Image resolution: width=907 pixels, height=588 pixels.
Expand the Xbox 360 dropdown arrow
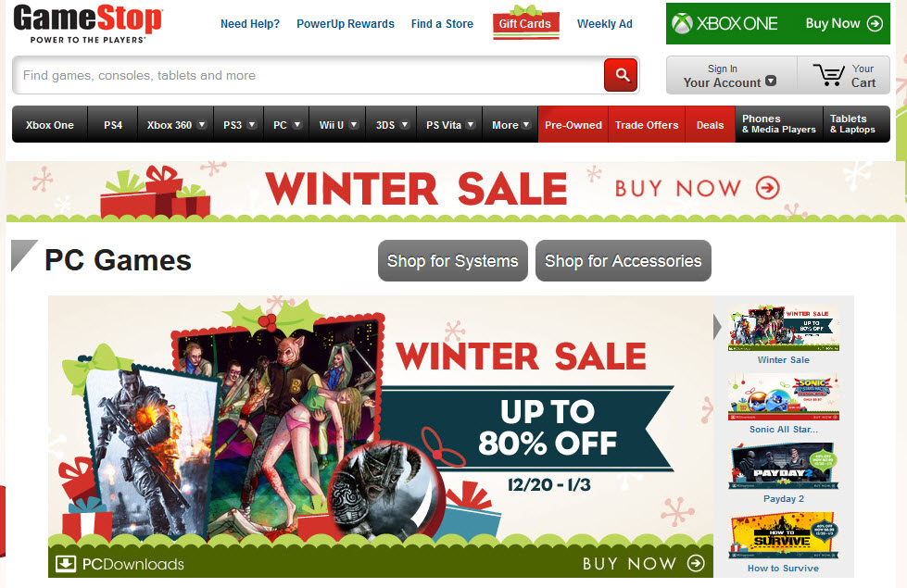point(202,124)
